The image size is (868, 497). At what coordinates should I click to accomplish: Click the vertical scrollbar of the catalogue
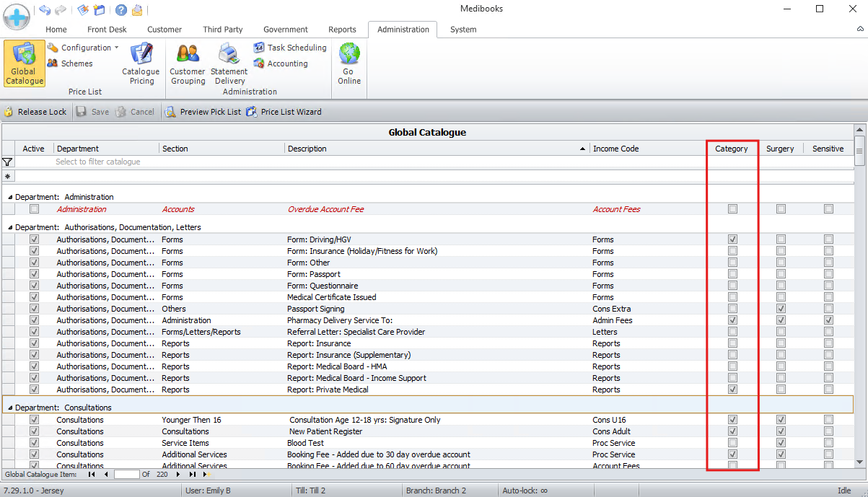[x=859, y=289]
